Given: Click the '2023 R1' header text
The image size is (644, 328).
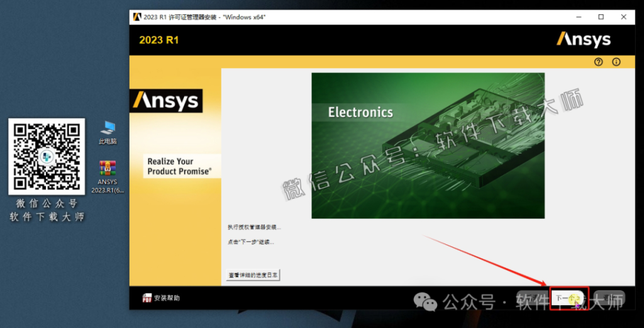Looking at the screenshot, I should point(159,40).
